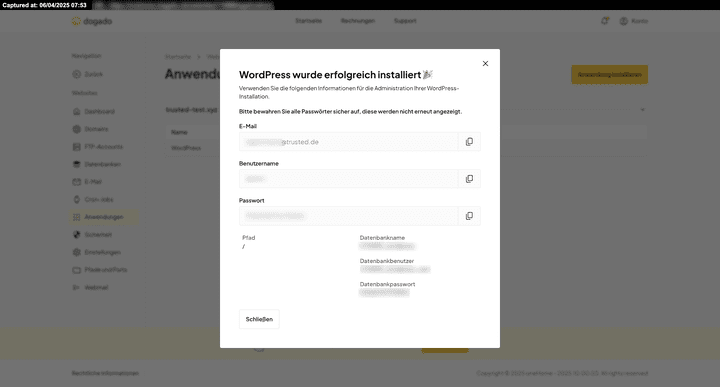Click the Cron-Jobs icon

[77, 200]
